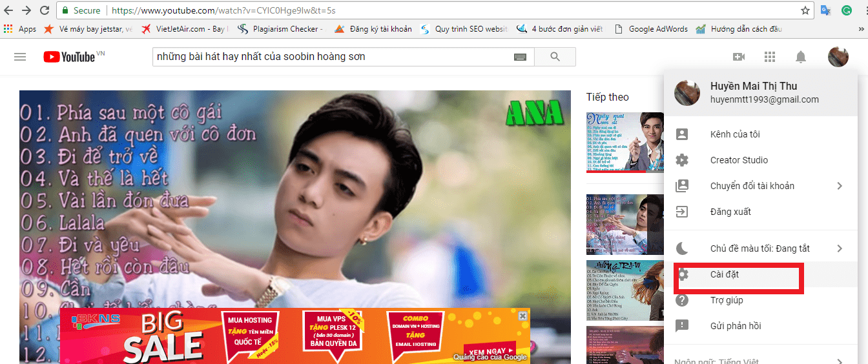Click the search magnifier button
Screen dimensions: 868x364
pos(555,57)
